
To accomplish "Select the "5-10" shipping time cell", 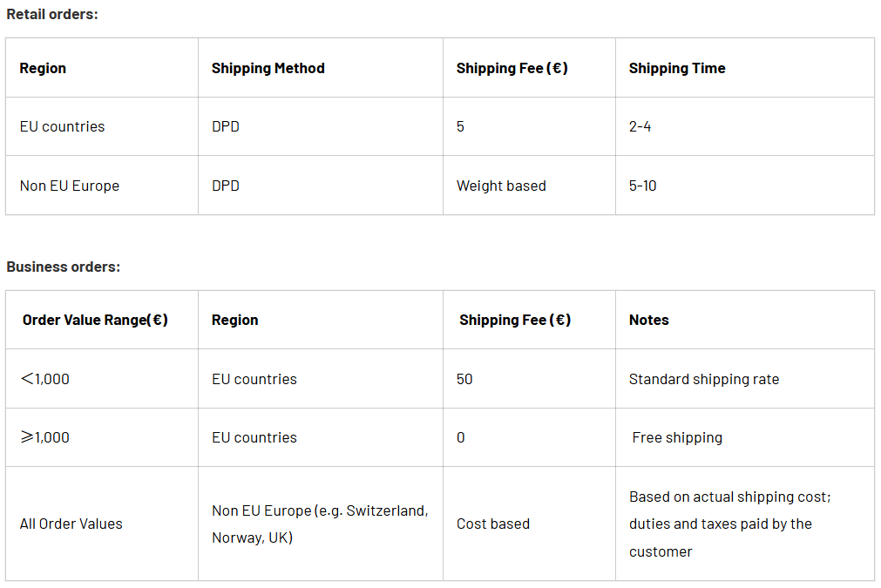I will pyautogui.click(x=642, y=186).
